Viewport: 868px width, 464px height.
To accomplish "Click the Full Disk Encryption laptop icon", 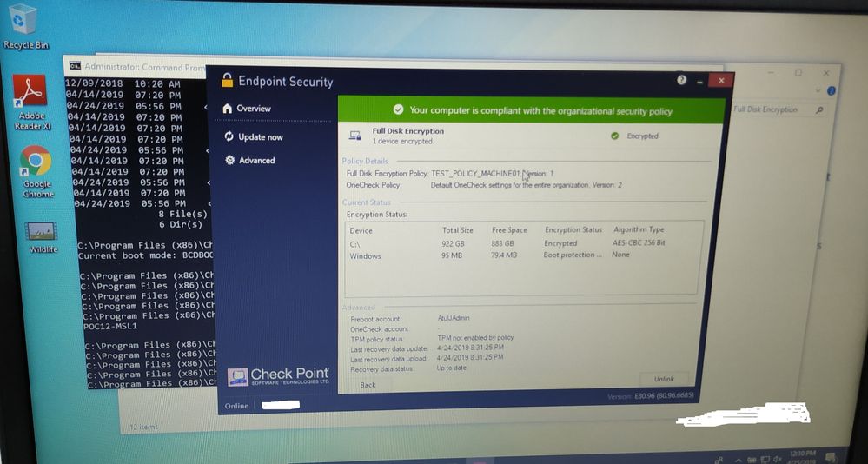I will pyautogui.click(x=354, y=136).
